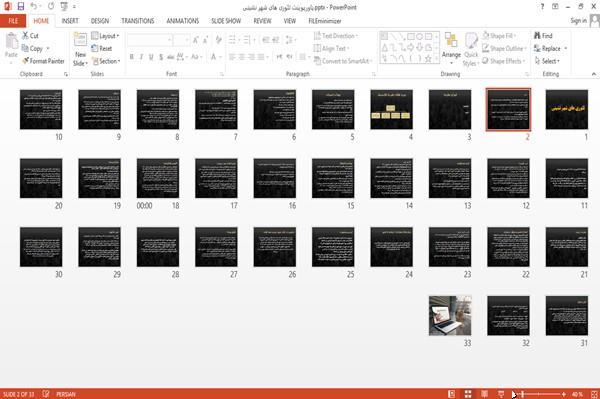This screenshot has height=399, width=600.
Task: Click the Find binoculars icon
Action: pos(537,36)
